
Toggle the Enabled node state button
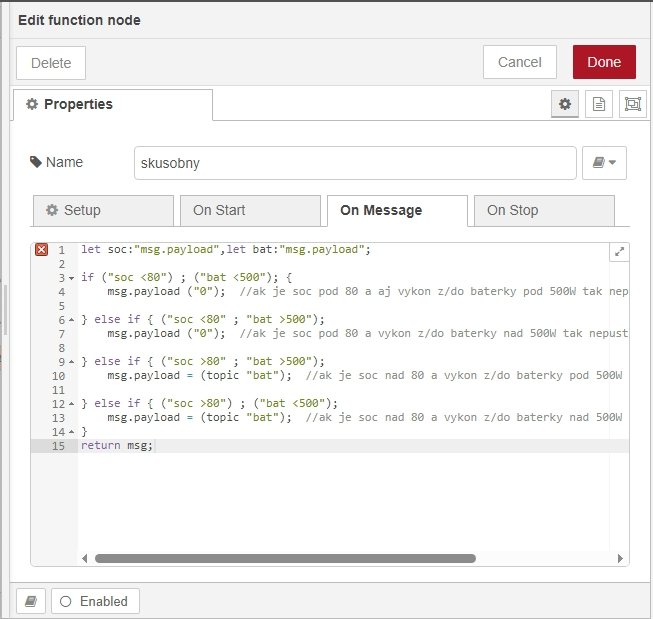(x=96, y=601)
